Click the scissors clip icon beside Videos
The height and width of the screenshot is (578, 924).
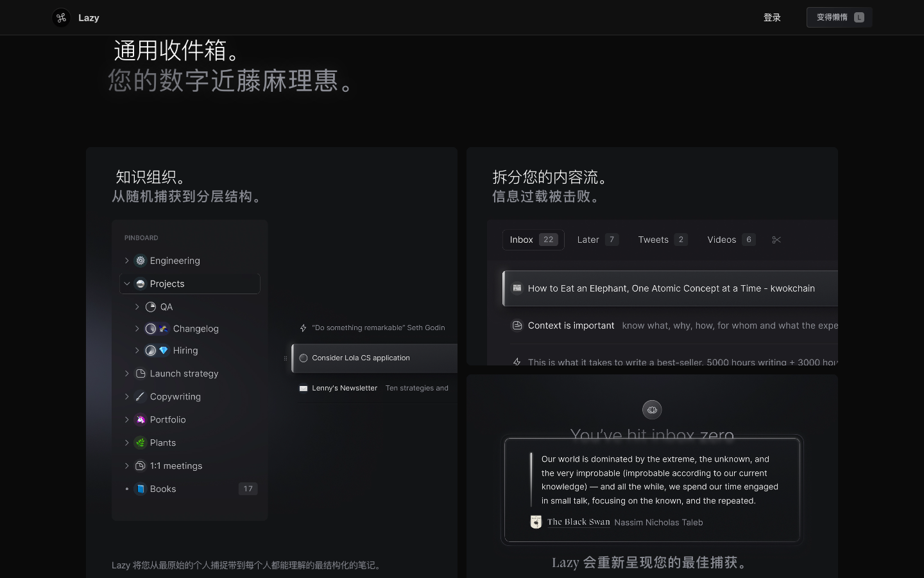[776, 240]
